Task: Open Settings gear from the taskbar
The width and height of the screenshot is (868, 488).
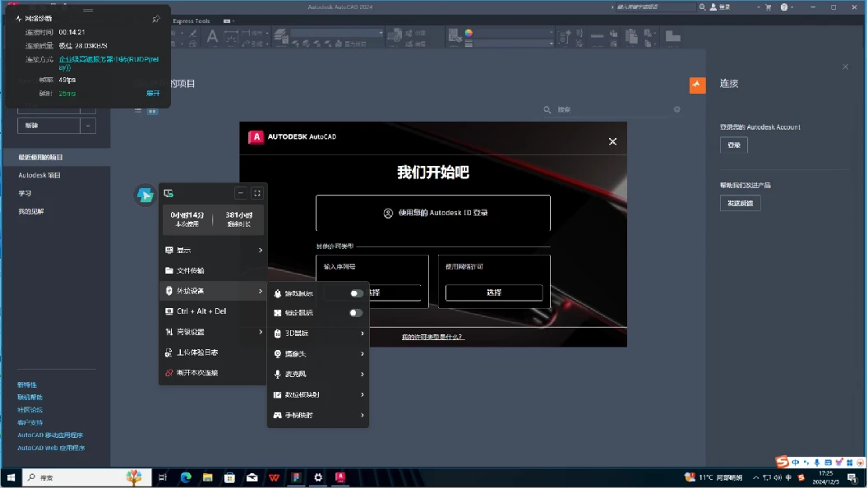Action: 318,477
